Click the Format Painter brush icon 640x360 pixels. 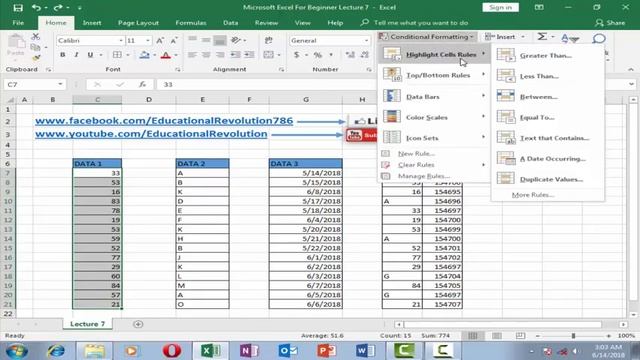pos(36,58)
